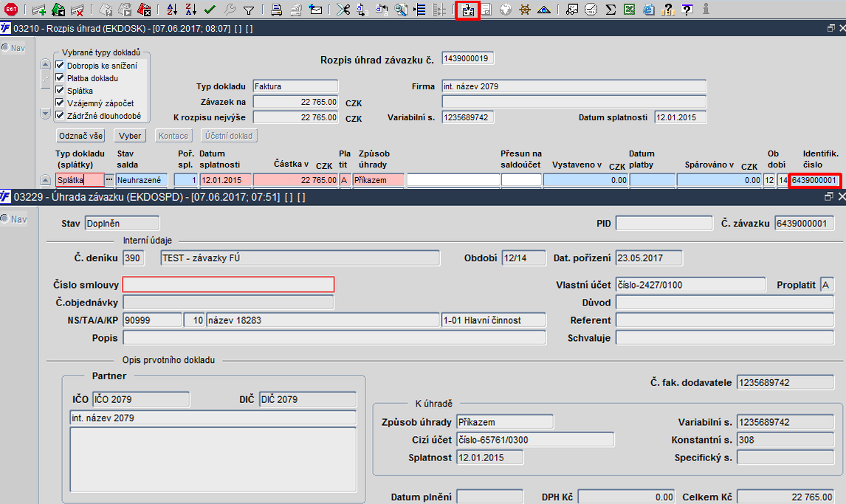
Task: Click the Datum splatnosti cell 12.01.2015 in the Splátka row
Action: point(226,180)
